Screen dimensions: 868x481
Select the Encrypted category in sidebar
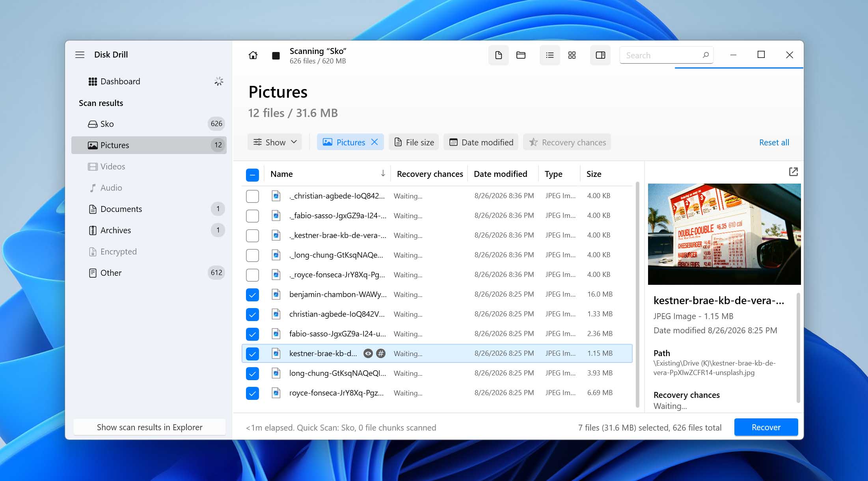coord(149,251)
